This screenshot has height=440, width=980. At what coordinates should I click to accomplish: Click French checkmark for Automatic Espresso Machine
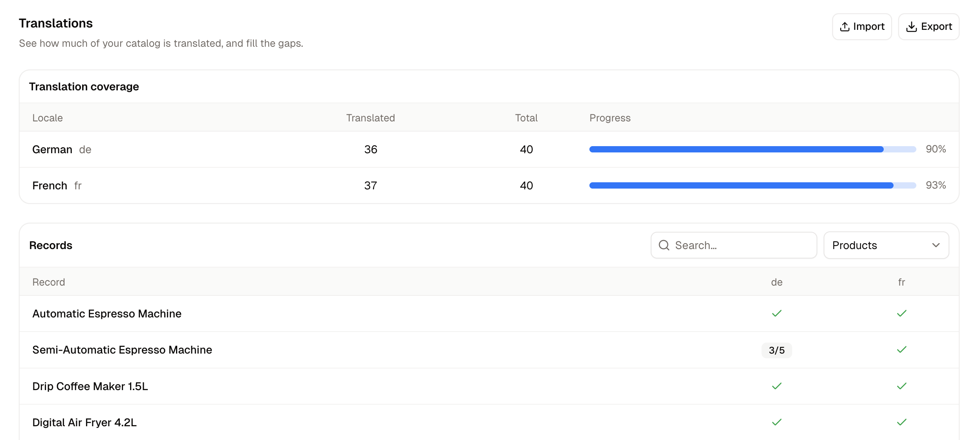click(902, 313)
